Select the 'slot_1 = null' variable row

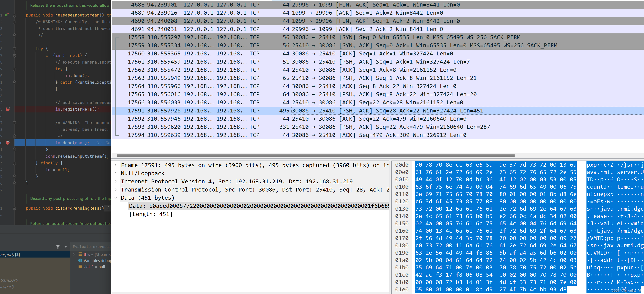pyautogui.click(x=91, y=267)
